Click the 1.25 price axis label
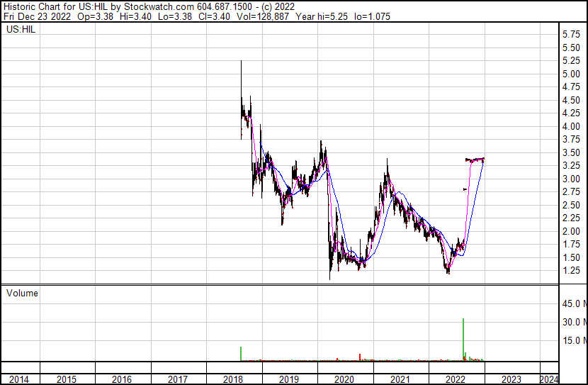Viewport: 588px width, 385px height. (x=571, y=271)
